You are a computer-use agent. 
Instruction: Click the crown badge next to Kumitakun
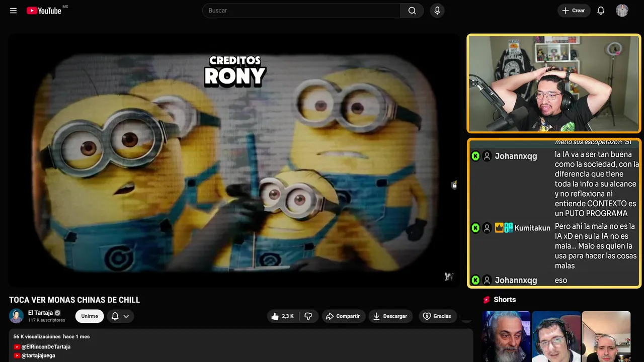click(x=499, y=228)
